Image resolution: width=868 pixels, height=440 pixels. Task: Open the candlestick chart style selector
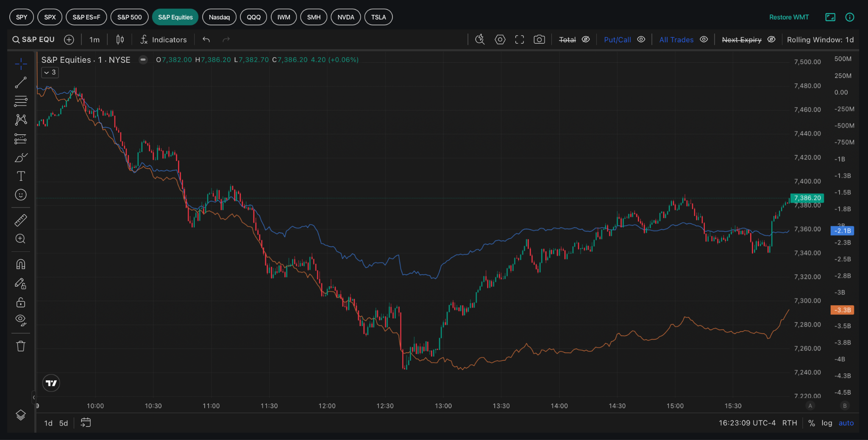pyautogui.click(x=120, y=39)
